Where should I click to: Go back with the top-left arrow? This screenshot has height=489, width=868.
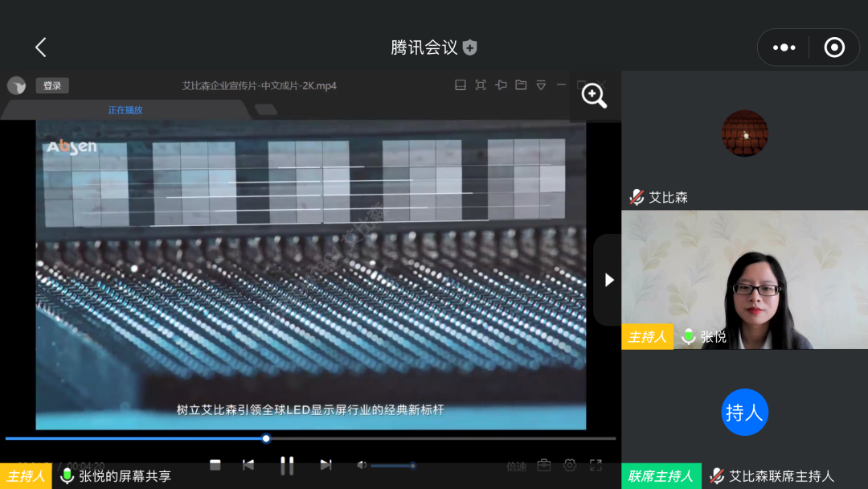(x=41, y=47)
